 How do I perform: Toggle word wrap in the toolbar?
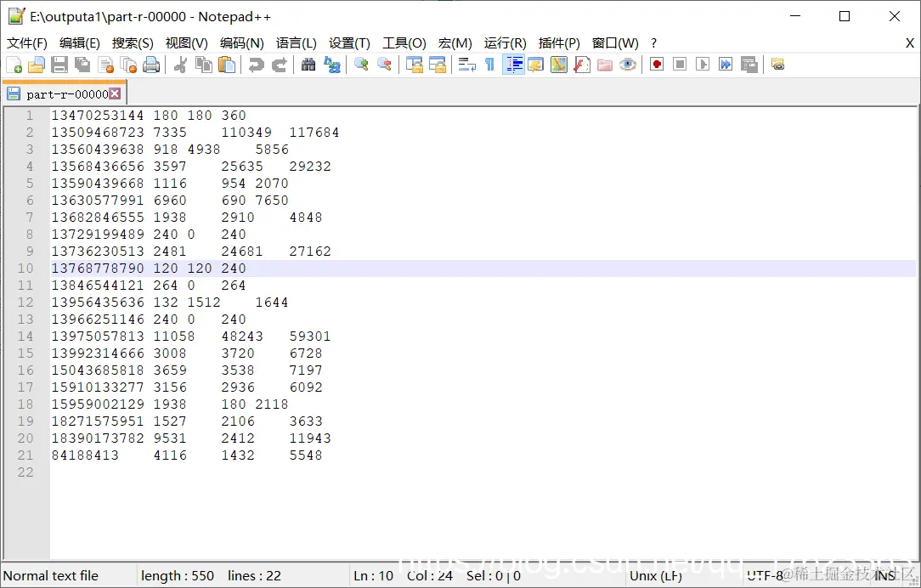click(x=467, y=65)
